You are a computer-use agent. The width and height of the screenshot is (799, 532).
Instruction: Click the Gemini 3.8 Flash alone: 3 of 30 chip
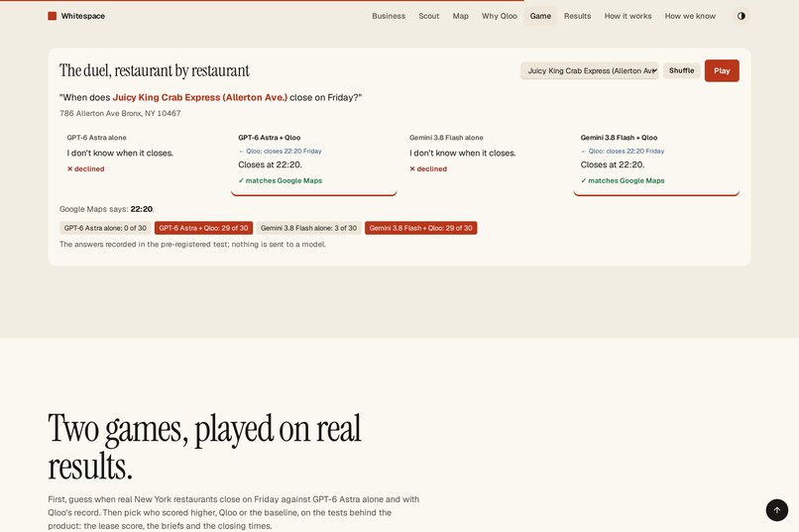point(309,228)
